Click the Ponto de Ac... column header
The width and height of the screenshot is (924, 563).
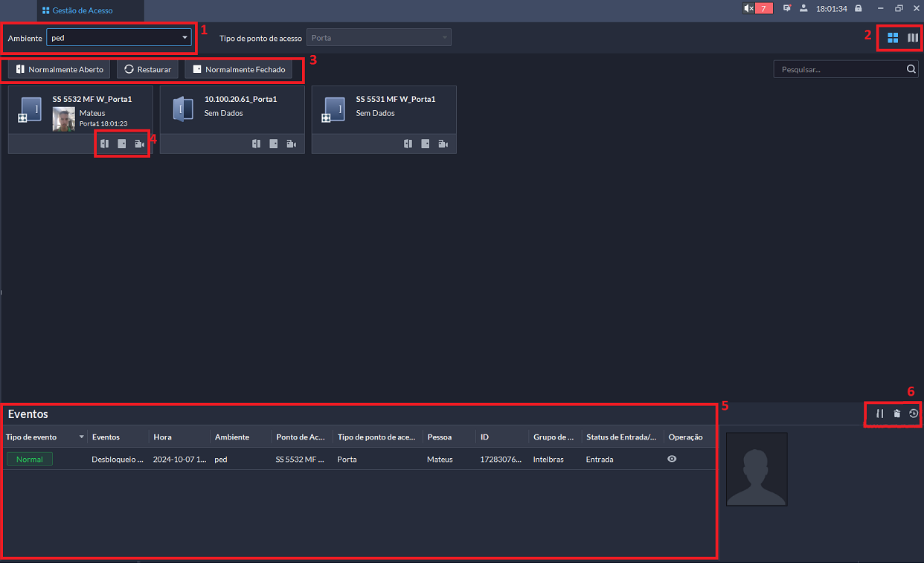(301, 437)
